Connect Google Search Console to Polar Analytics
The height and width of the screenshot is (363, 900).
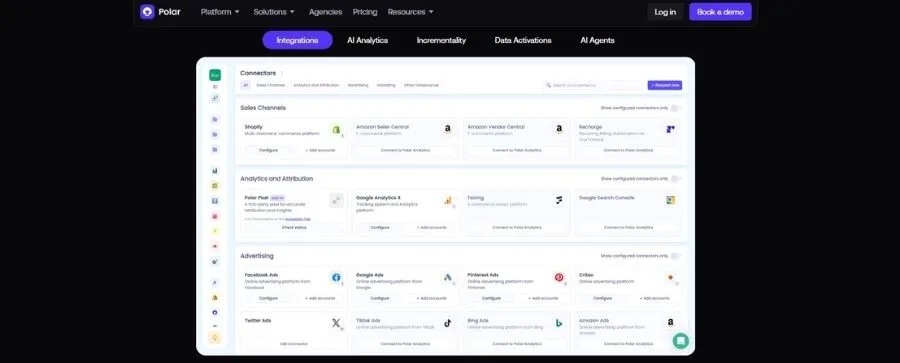tap(628, 227)
